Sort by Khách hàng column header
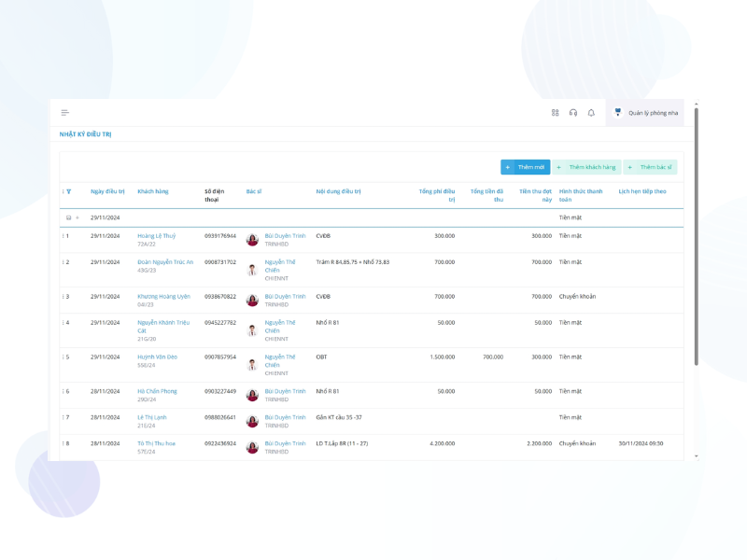This screenshot has height=560, width=747. 153,191
